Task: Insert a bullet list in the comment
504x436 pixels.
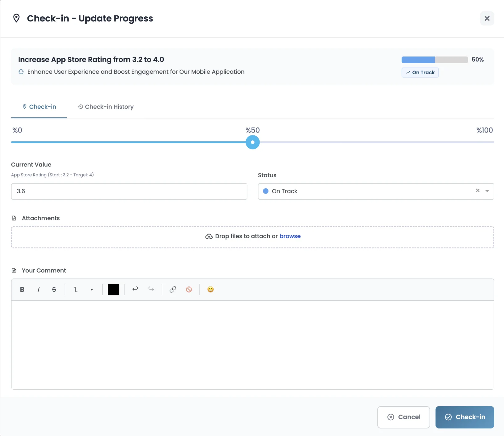Action: pos(91,289)
